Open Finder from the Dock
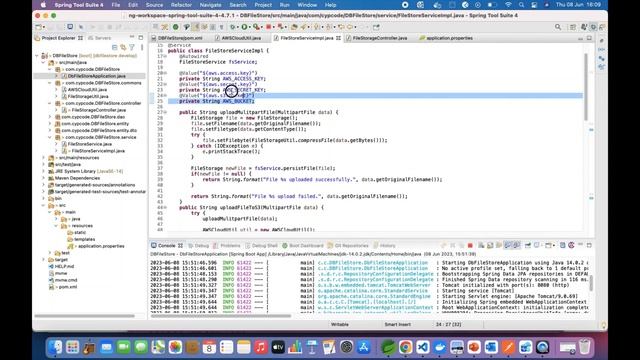This screenshot has width=640, height=360. 55,347
